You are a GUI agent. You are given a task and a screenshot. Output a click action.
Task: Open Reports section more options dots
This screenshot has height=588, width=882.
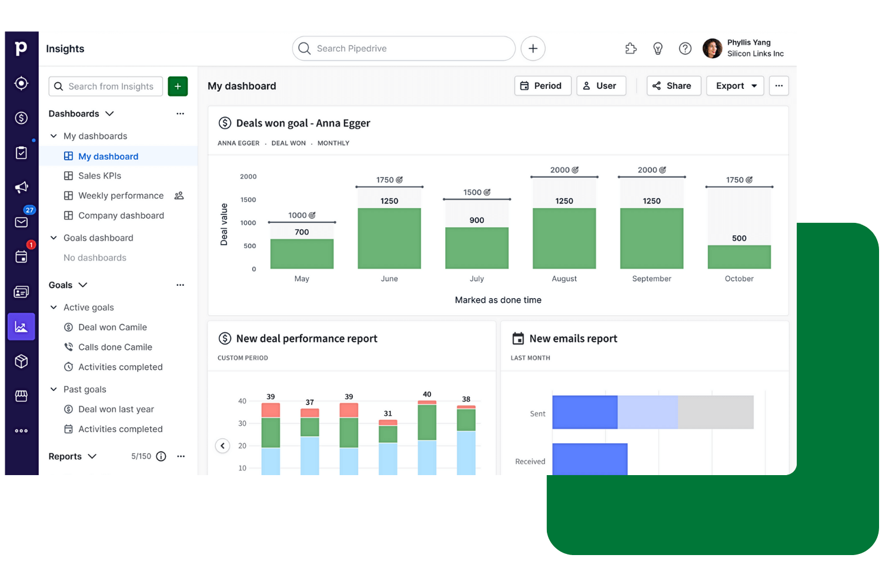pyautogui.click(x=181, y=456)
